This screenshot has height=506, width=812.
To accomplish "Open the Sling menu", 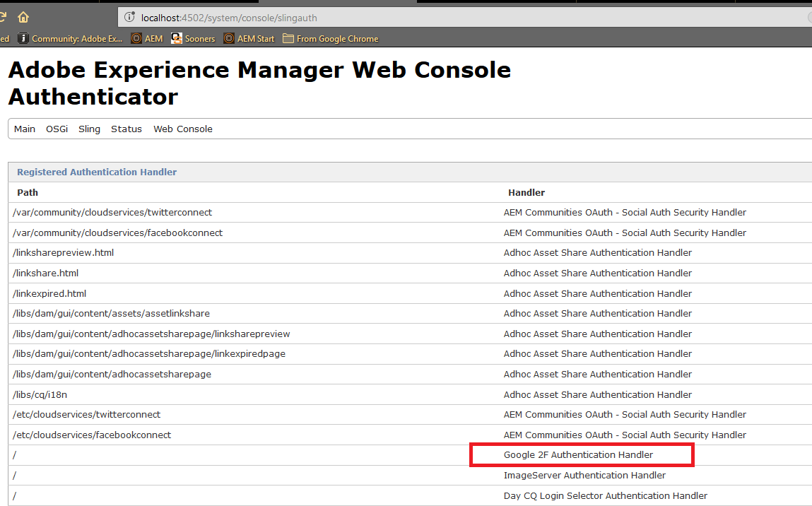I will [89, 129].
